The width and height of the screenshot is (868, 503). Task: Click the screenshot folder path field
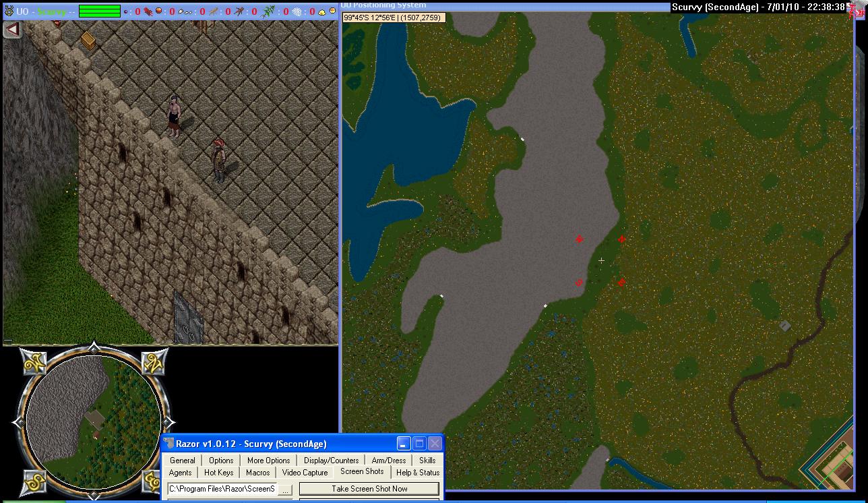pyautogui.click(x=222, y=490)
